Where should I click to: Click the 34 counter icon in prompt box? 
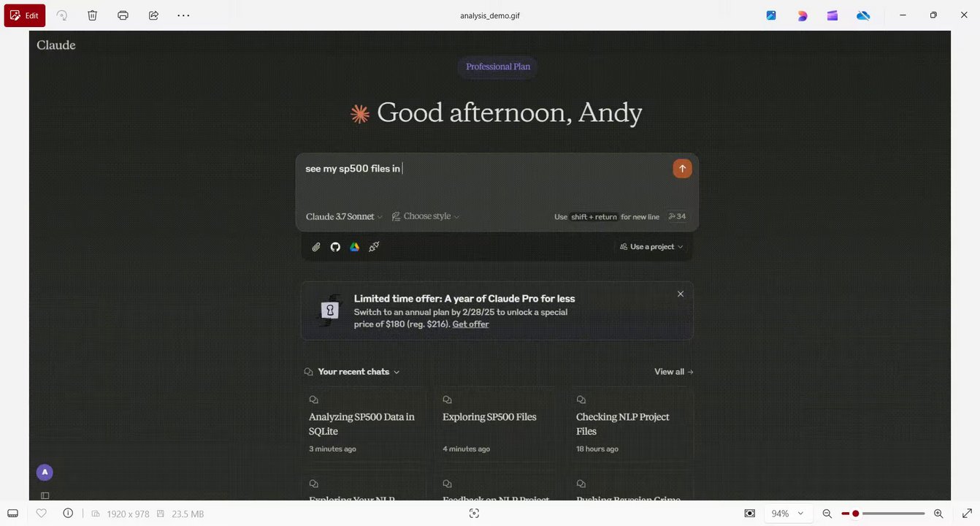click(677, 217)
